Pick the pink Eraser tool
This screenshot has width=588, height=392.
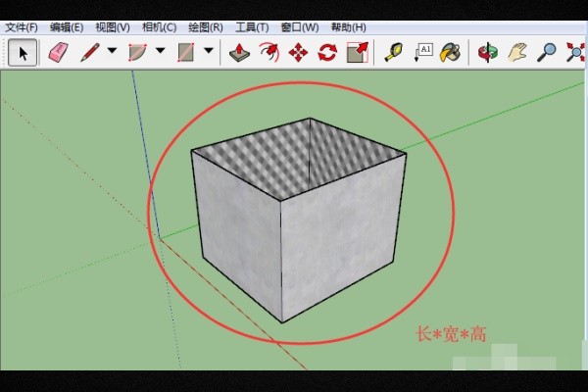point(59,53)
